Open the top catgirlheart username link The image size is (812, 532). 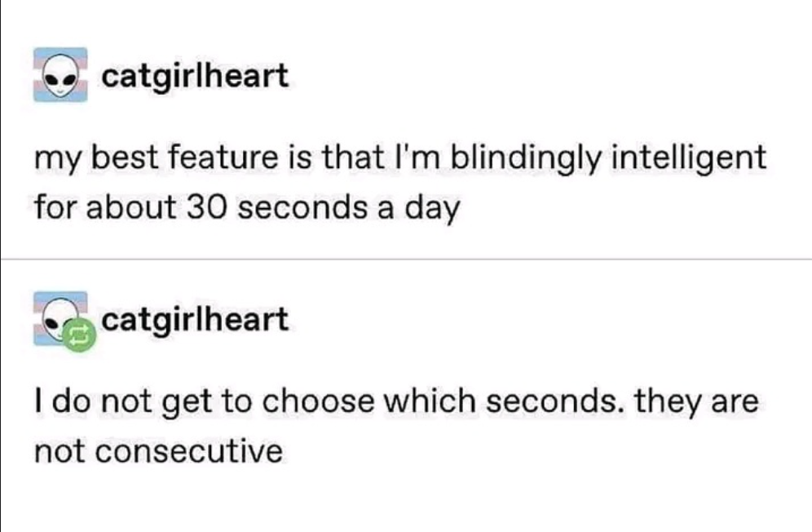(195, 76)
